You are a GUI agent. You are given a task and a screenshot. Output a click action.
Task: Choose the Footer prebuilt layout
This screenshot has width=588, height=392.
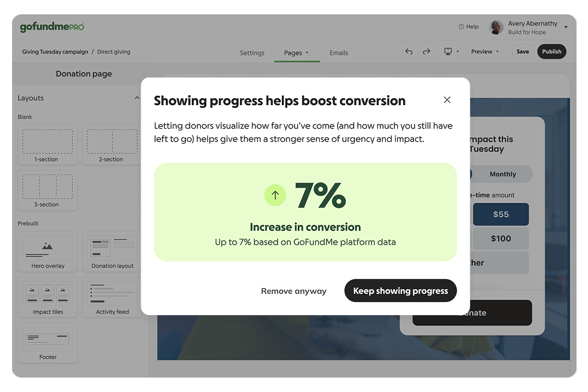48,343
